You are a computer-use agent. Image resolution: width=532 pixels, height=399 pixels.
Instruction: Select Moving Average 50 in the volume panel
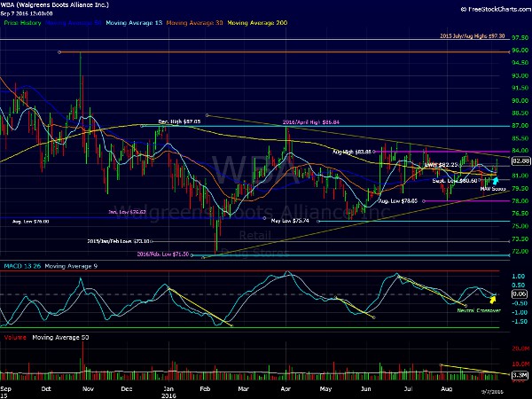point(60,337)
